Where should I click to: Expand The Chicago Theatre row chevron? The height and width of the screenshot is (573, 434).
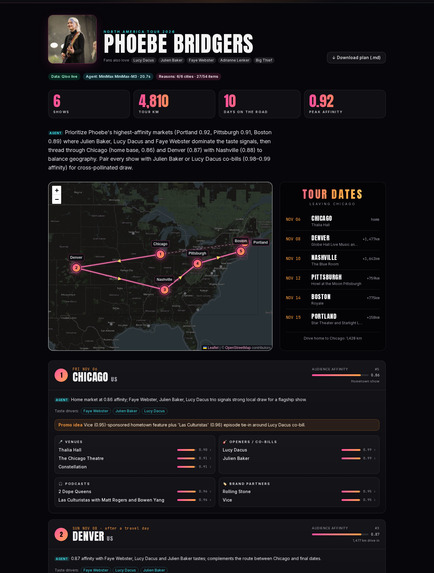click(x=211, y=458)
